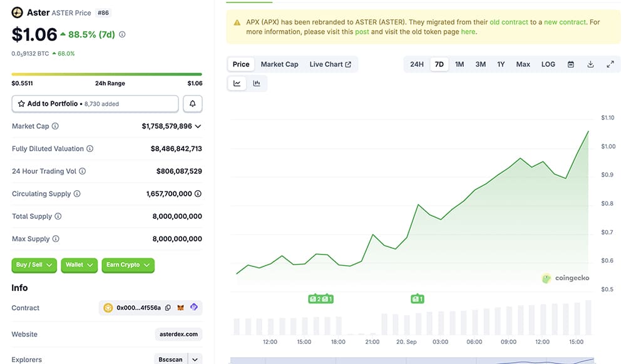Open the date range calendar on the chart

click(571, 64)
